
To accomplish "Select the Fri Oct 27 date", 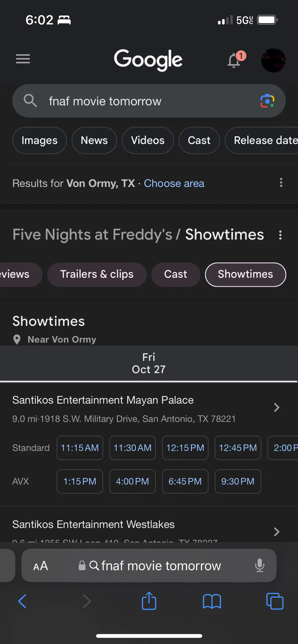I will point(149,363).
